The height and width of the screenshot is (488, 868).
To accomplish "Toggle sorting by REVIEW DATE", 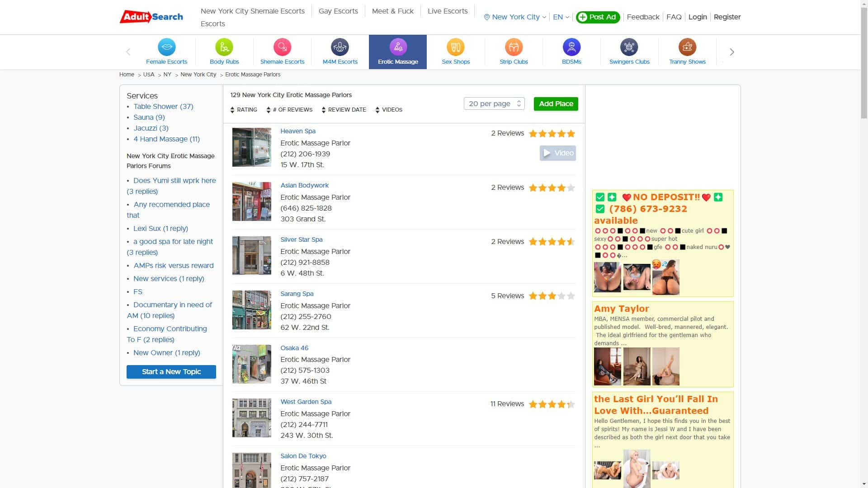I will [344, 109].
